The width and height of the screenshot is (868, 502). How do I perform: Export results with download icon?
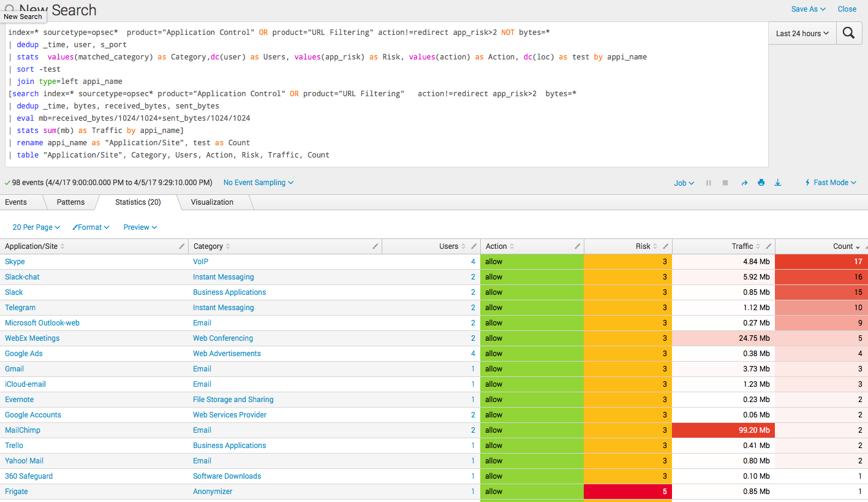tap(778, 183)
